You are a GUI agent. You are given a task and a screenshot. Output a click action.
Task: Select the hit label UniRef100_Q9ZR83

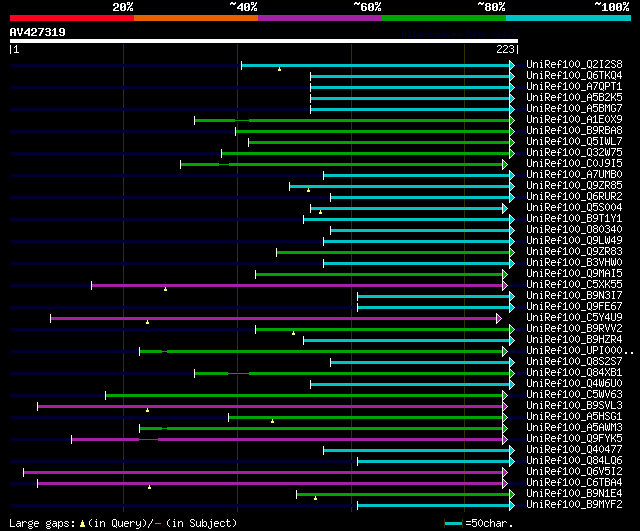(x=574, y=252)
